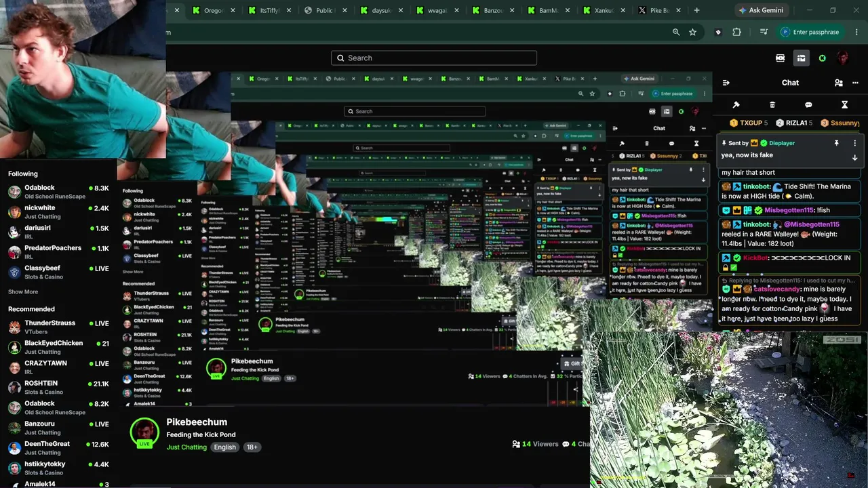This screenshot has width=868, height=488.
Task: Expand the following list with the main Show More
Action: (23, 292)
